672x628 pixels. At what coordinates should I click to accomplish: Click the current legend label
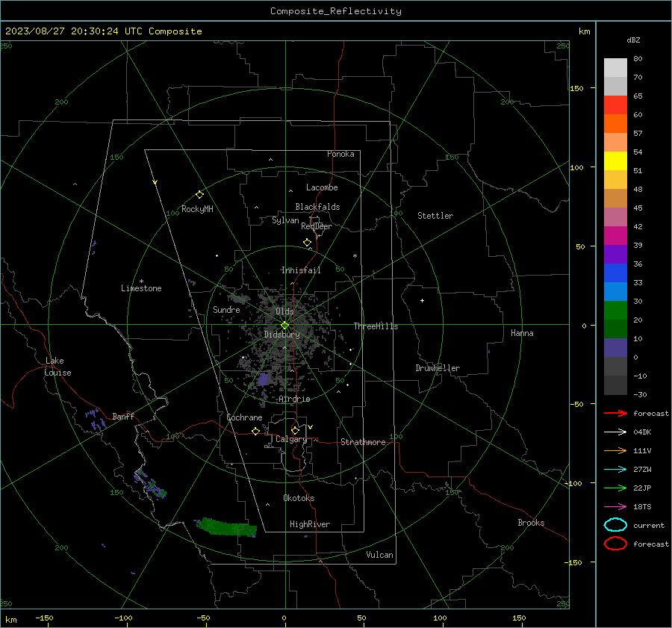(649, 525)
